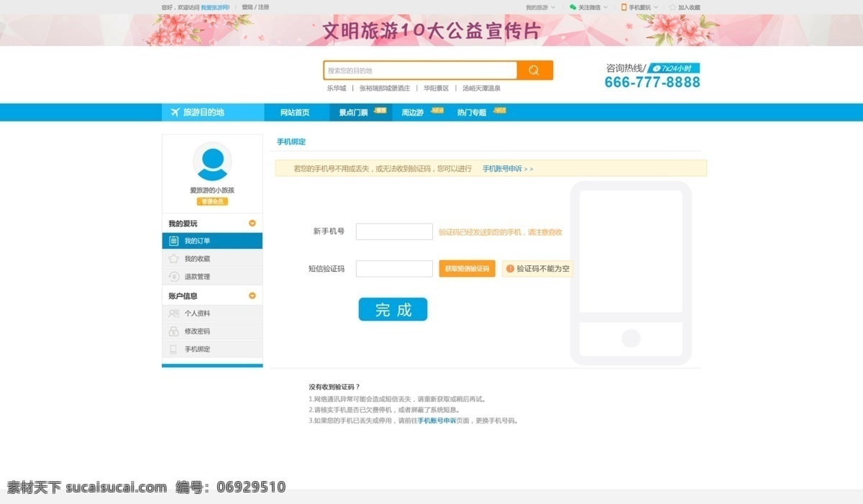Click the 汤峪天潭温泉 suggested link

coord(481,88)
